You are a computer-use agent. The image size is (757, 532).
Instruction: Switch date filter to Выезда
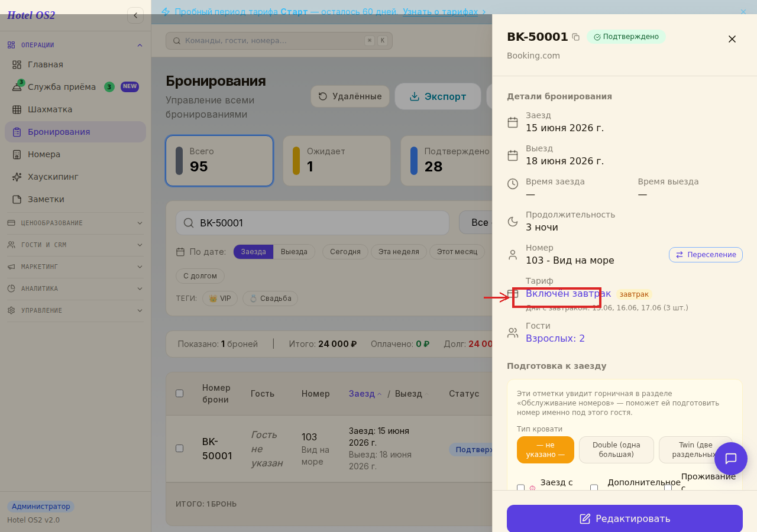294,252
